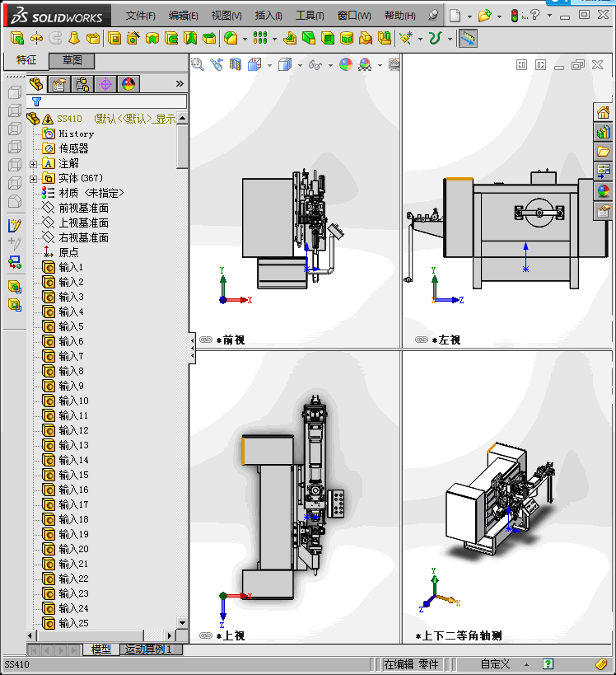Click the Lofted Boss (bell shape) icon
This screenshot has height=675, width=616.
[x=74, y=38]
